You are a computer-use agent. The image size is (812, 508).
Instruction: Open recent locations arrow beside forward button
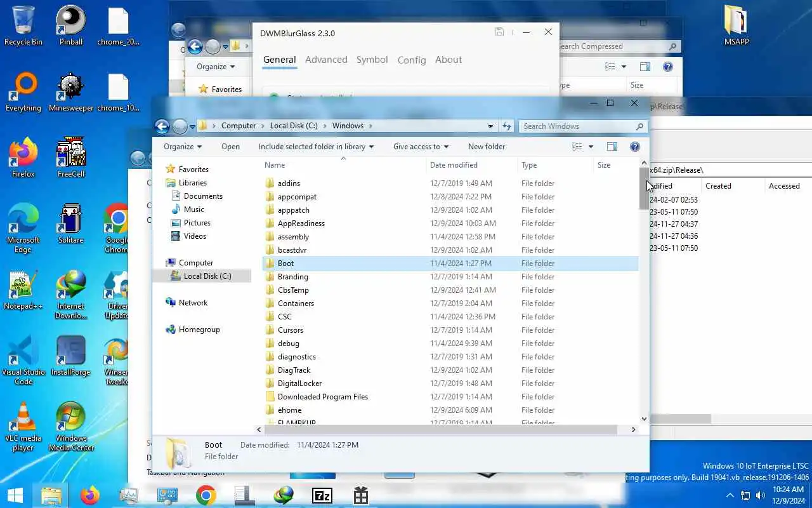[192, 127]
